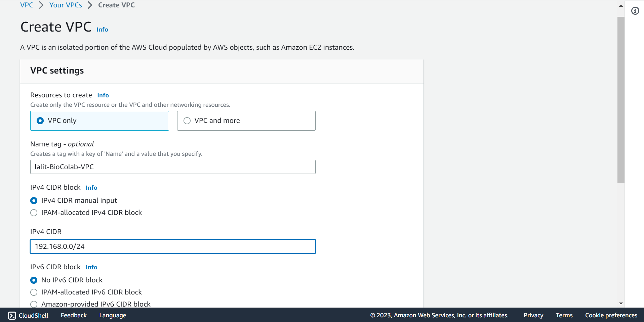The width and height of the screenshot is (644, 322).
Task: Open Terms link in footer
Action: click(x=564, y=315)
